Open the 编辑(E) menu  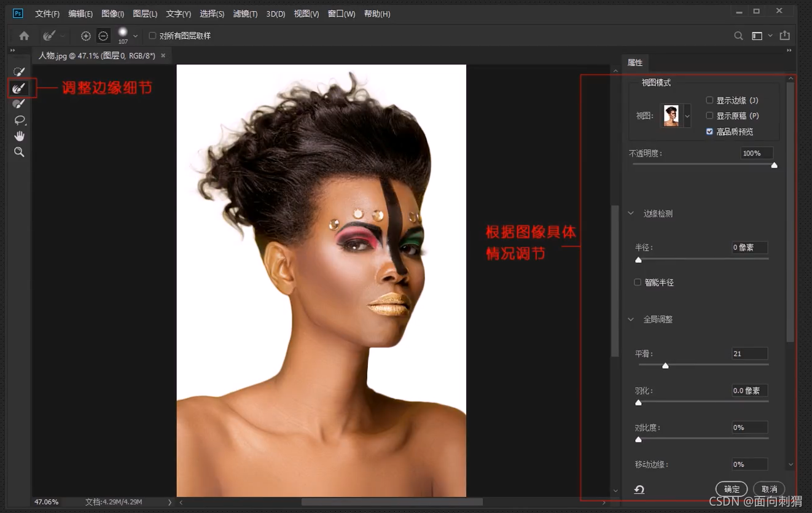(x=80, y=14)
